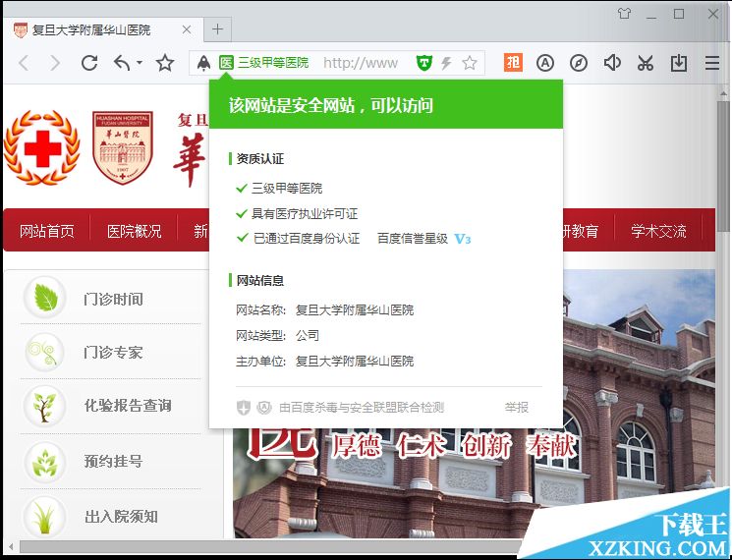Click the blue V3 credit rating badge
Image resolution: width=732 pixels, height=560 pixels.
463,239
